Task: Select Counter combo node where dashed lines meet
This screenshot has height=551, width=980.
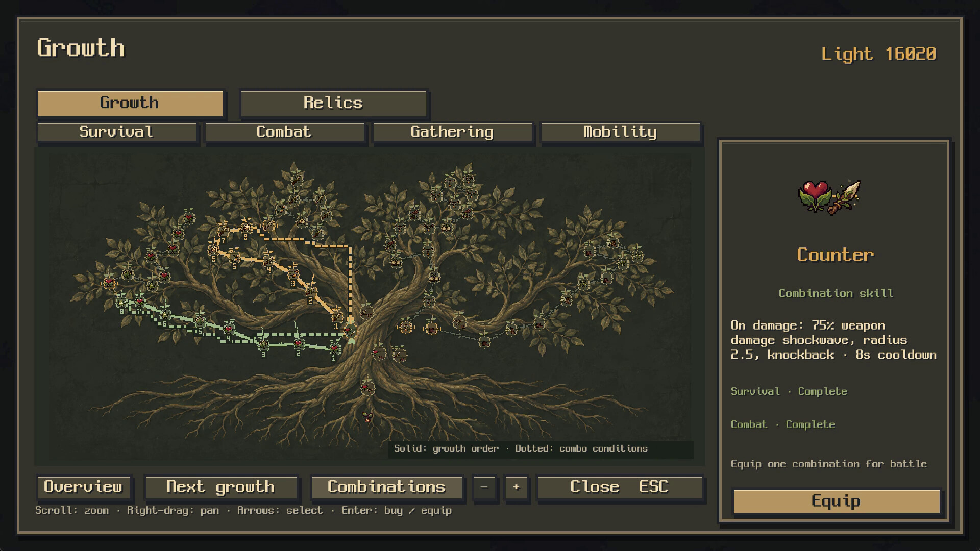Action: coord(350,331)
